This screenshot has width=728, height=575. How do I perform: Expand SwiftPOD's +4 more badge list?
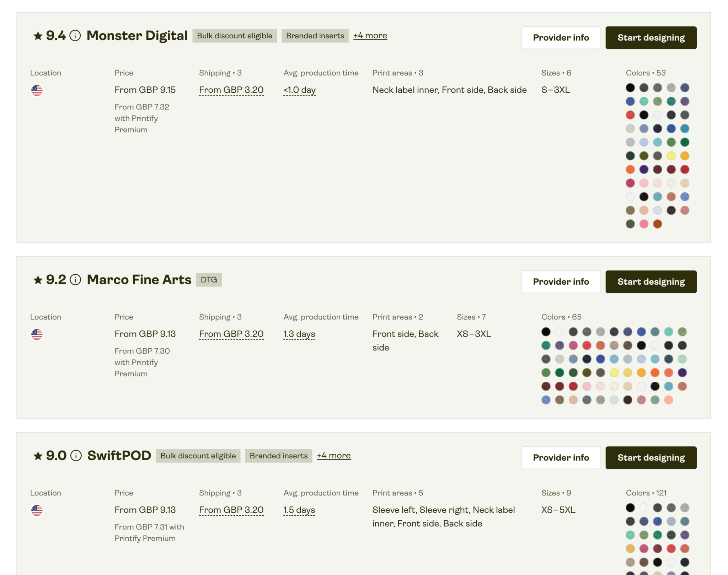coord(333,455)
